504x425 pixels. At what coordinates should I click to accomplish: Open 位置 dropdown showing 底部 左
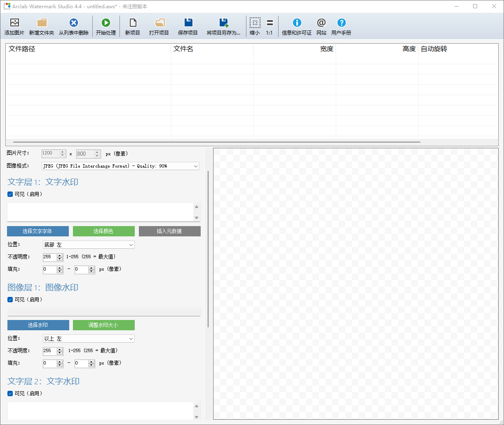click(89, 245)
